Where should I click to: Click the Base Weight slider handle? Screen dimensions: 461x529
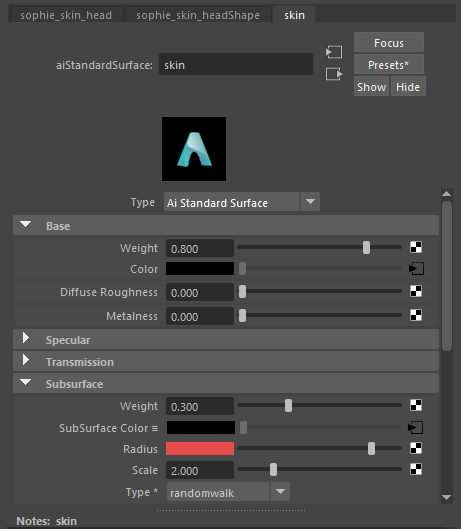[367, 248]
